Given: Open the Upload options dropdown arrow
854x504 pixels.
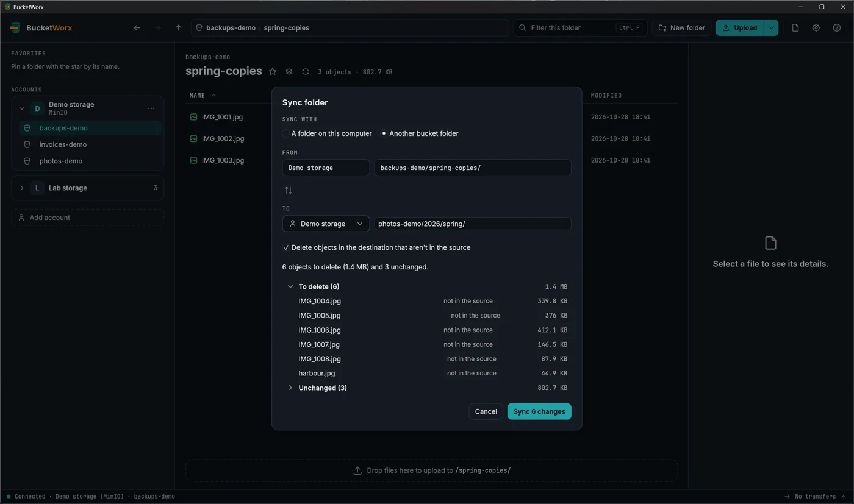Looking at the screenshot, I should click(771, 28).
